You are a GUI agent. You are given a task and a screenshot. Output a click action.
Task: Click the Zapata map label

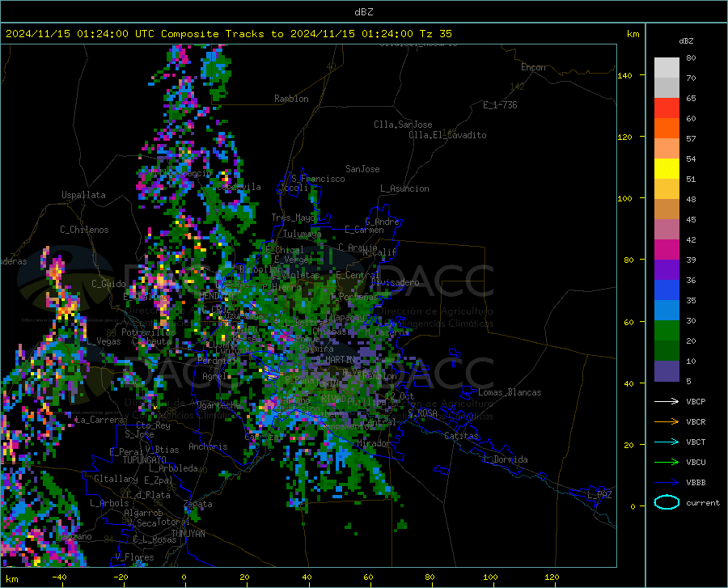[x=198, y=504]
